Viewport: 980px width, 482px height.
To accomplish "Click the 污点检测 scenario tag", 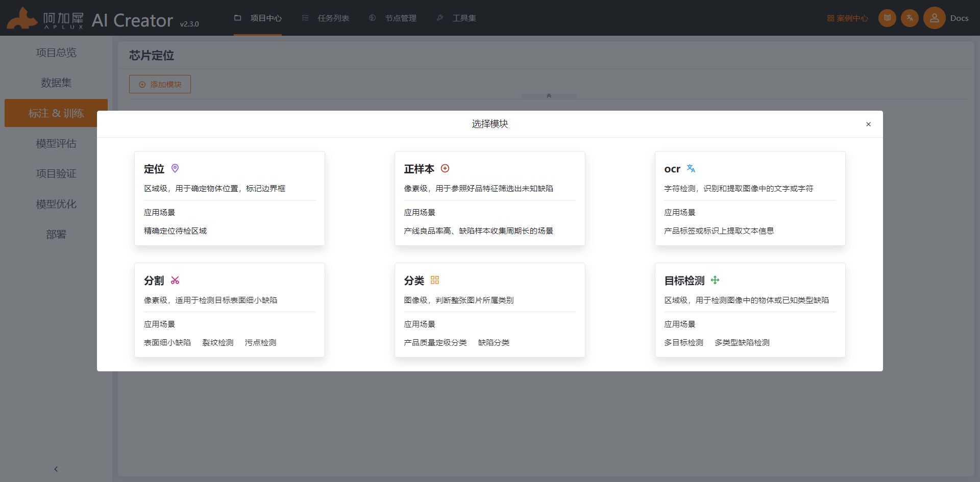I will pyautogui.click(x=260, y=343).
